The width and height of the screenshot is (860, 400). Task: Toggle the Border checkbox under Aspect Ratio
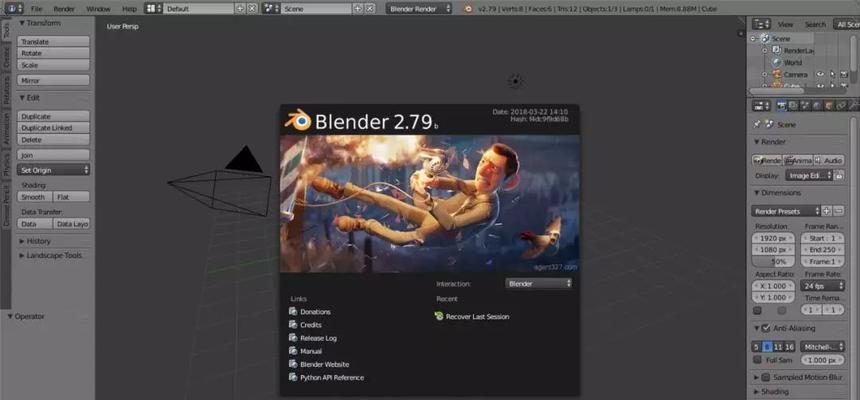pos(757,311)
